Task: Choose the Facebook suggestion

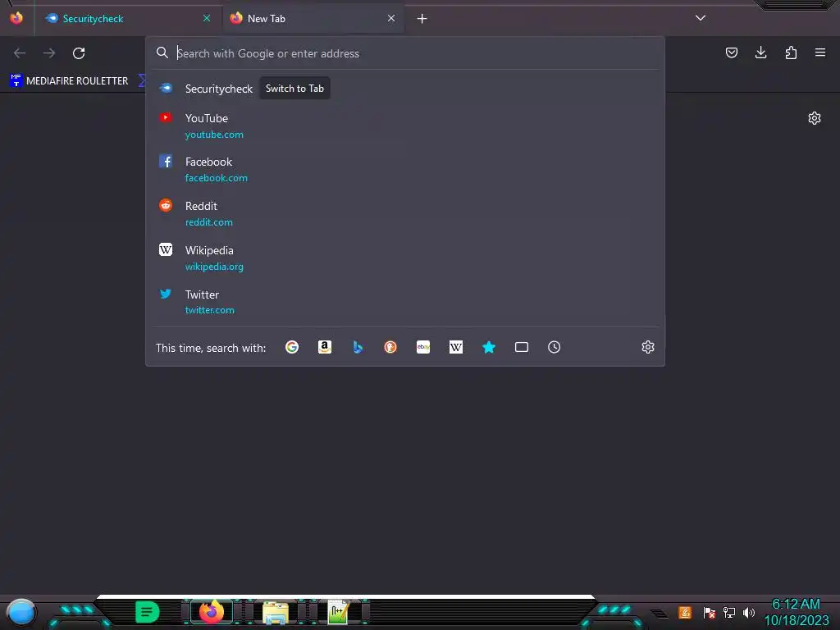Action: coord(405,169)
